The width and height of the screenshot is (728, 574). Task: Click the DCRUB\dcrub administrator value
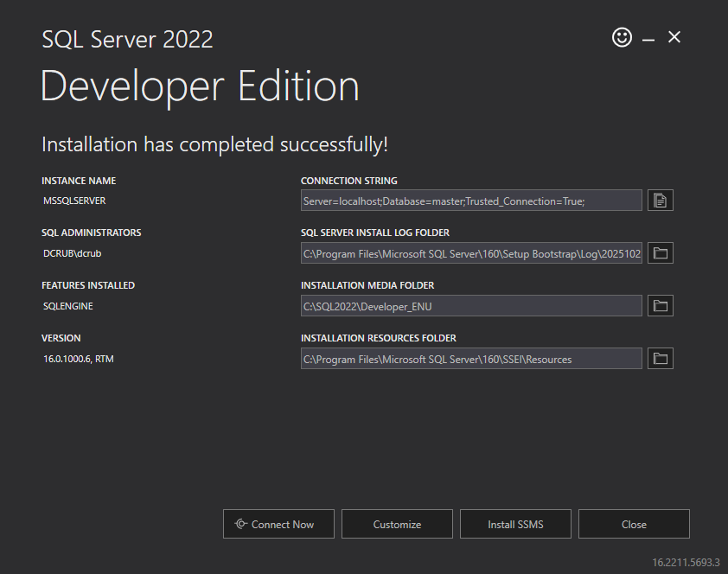tap(72, 253)
